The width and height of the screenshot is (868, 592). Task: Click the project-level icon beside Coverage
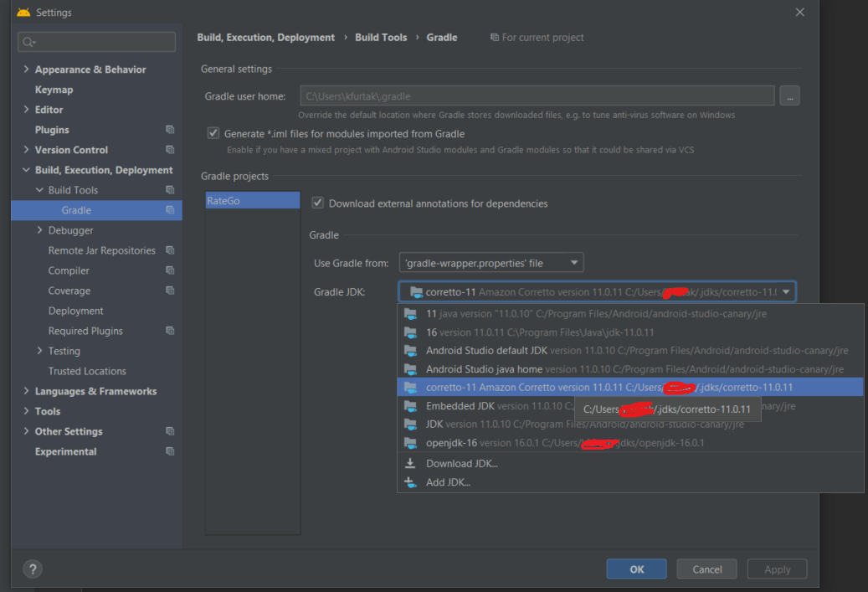[x=170, y=291]
